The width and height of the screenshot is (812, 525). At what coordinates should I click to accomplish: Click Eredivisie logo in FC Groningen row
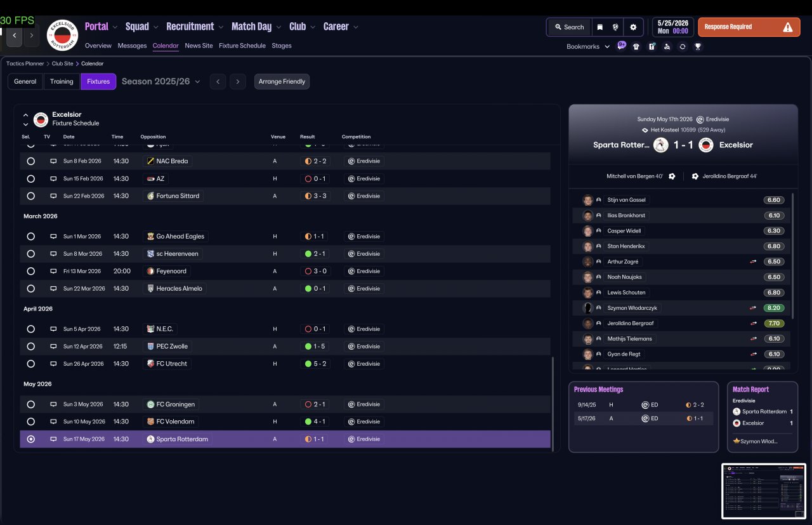pos(350,404)
